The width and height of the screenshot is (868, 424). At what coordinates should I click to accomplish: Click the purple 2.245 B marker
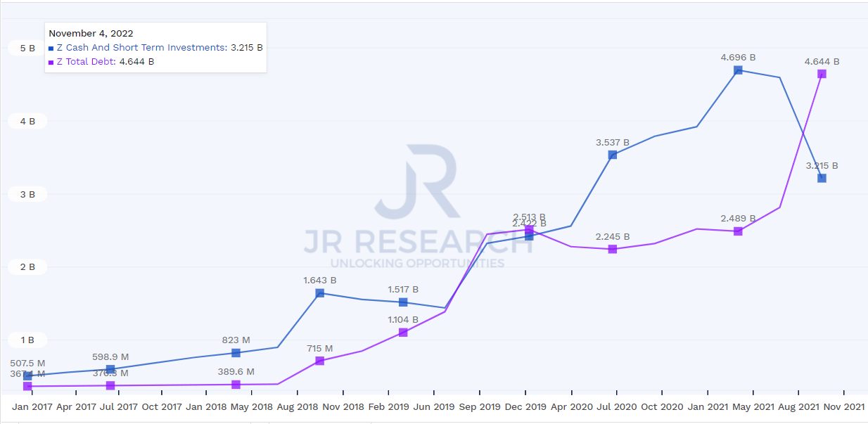point(613,248)
